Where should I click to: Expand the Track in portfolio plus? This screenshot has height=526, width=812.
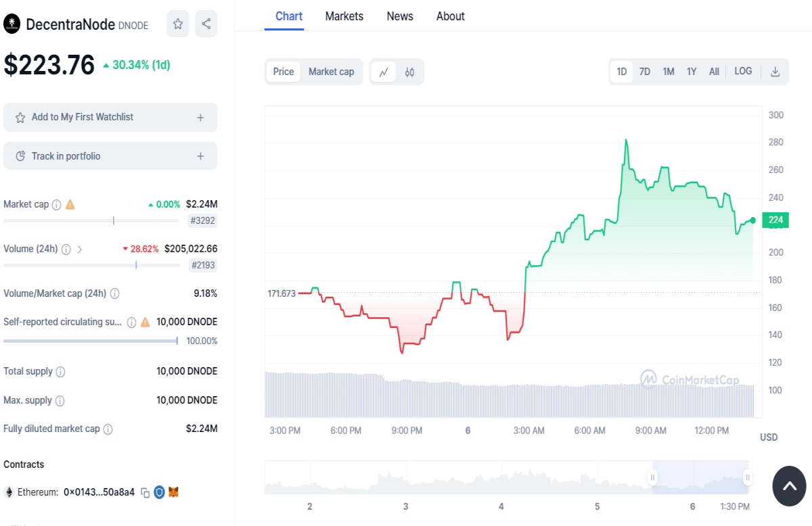200,156
